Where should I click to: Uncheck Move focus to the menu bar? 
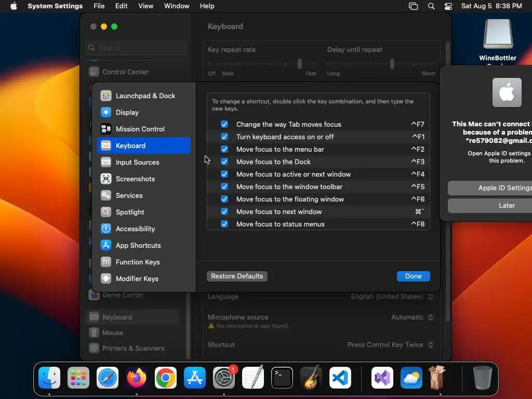pyautogui.click(x=224, y=149)
